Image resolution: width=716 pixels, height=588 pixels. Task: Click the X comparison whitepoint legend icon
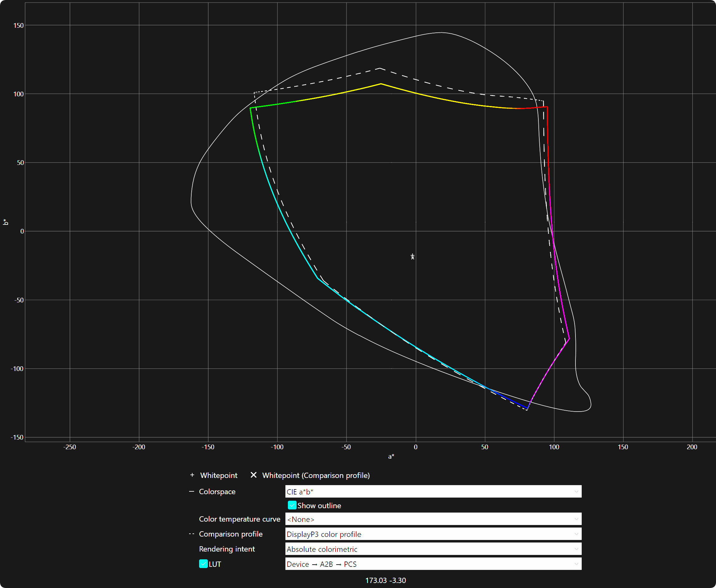(254, 475)
